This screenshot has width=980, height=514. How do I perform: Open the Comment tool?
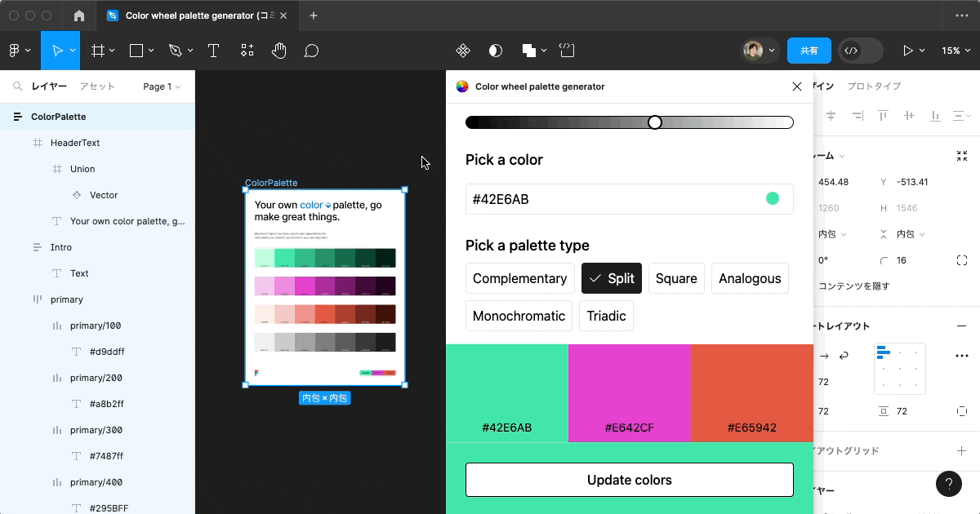click(310, 50)
